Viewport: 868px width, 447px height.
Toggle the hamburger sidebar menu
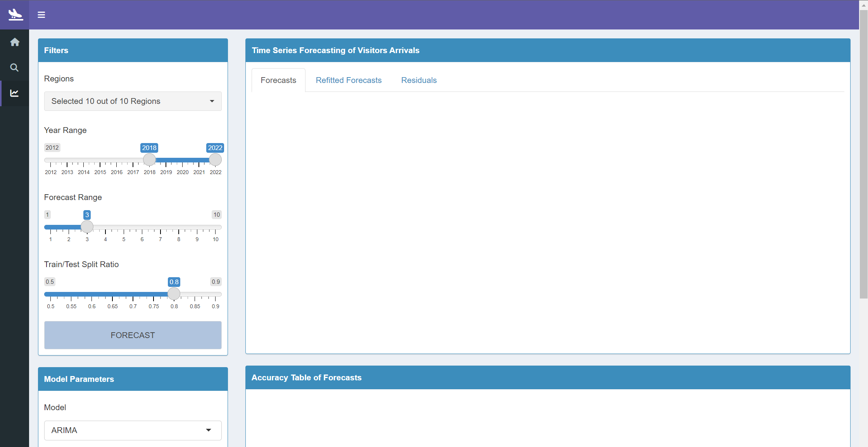[x=41, y=15]
